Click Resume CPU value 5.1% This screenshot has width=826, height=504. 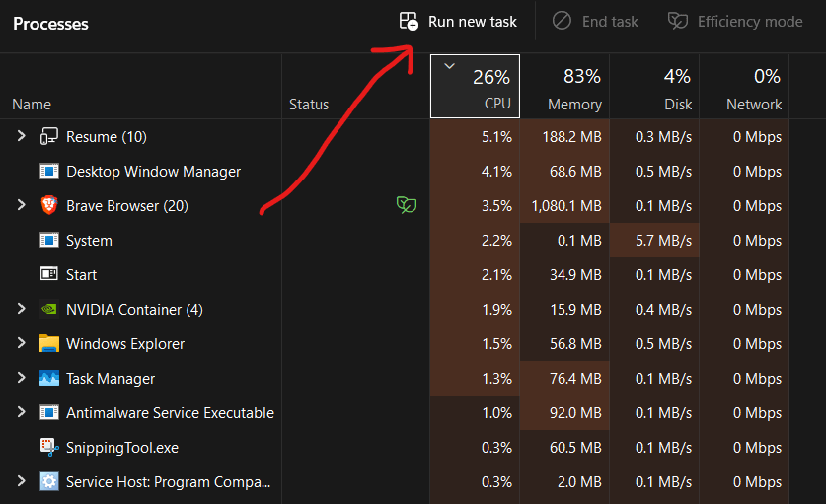[x=496, y=137]
